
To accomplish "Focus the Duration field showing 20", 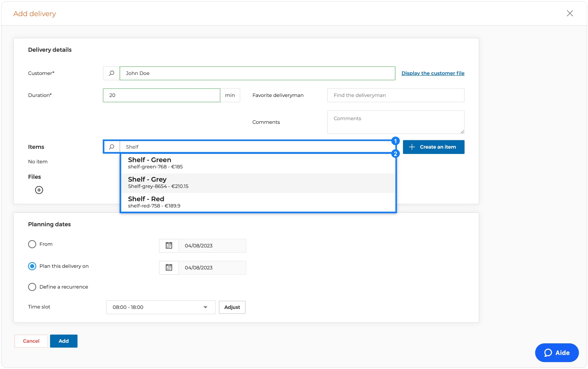I will point(161,95).
